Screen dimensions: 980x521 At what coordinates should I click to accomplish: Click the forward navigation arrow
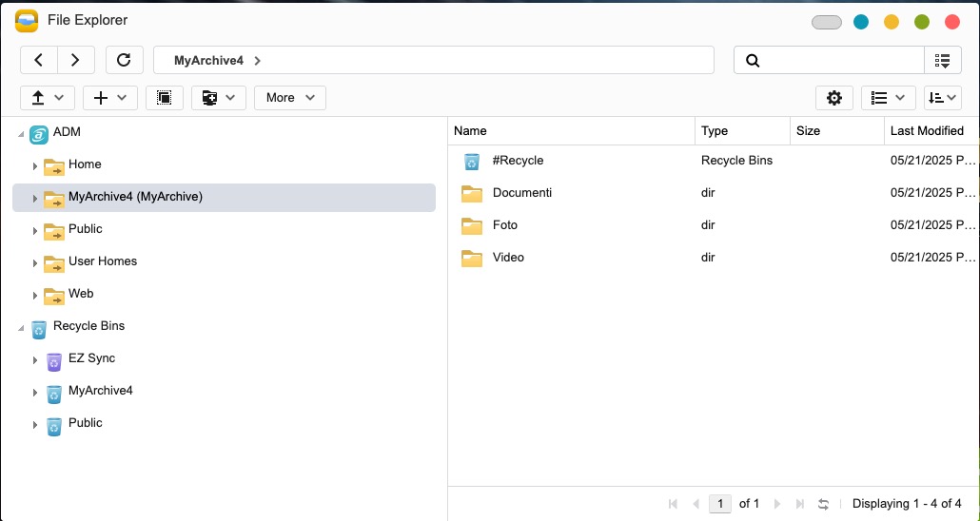click(75, 60)
